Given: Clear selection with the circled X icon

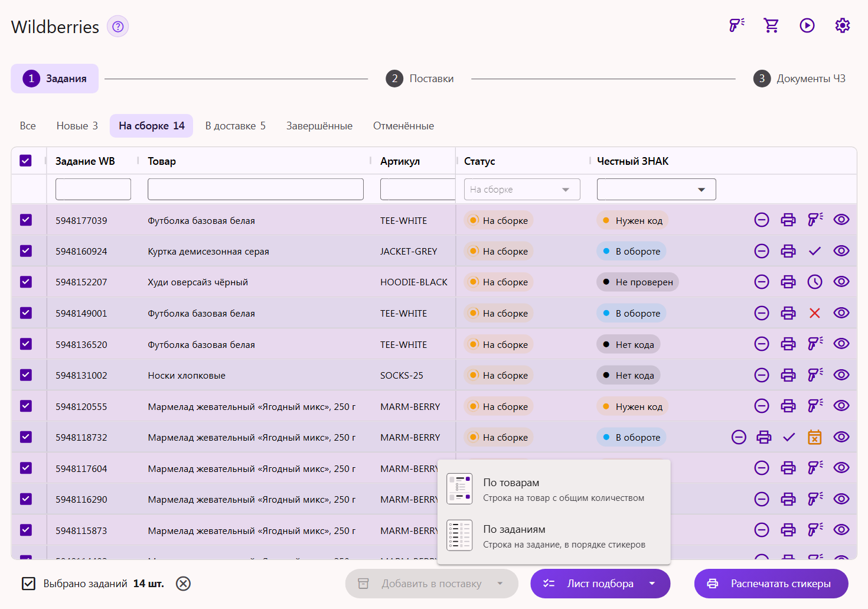Looking at the screenshot, I should click(184, 584).
